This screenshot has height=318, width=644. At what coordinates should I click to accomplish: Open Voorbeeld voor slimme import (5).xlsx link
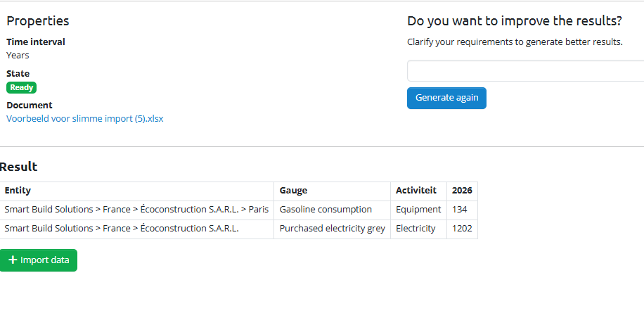(x=85, y=119)
